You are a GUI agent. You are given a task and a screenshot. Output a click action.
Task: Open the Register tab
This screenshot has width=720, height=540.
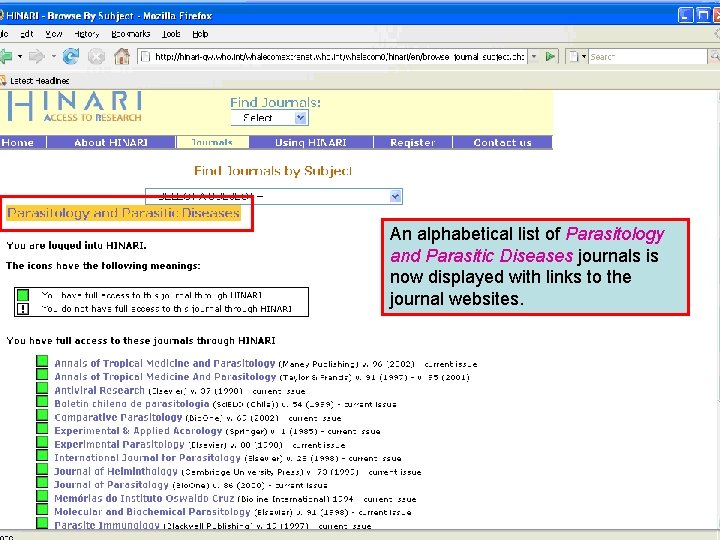tap(412, 142)
